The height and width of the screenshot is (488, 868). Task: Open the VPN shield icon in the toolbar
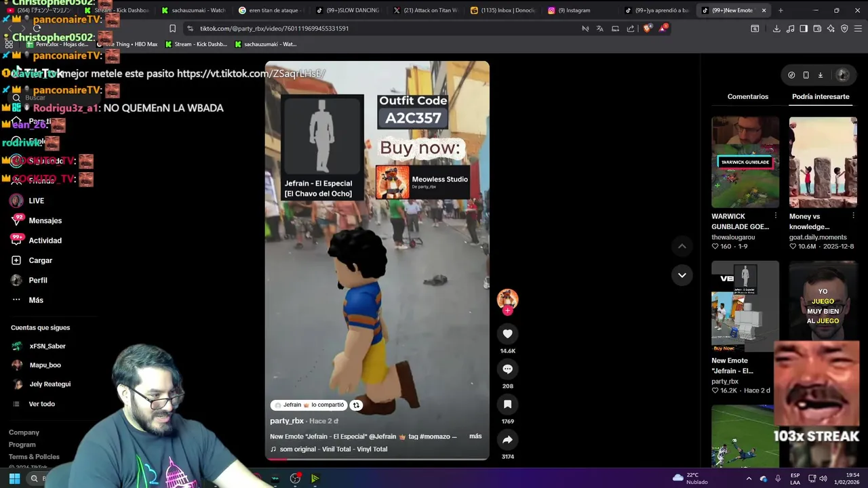(844, 28)
